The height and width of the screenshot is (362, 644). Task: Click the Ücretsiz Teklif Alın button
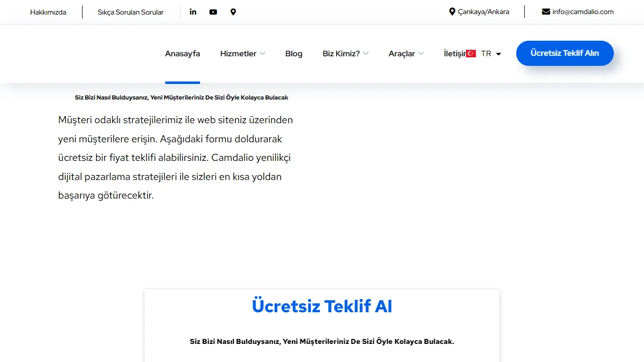pos(565,53)
